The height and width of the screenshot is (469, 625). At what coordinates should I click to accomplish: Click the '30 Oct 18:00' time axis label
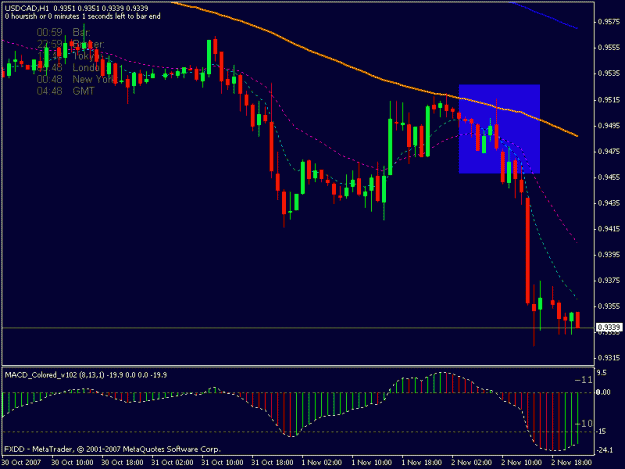pos(122,462)
